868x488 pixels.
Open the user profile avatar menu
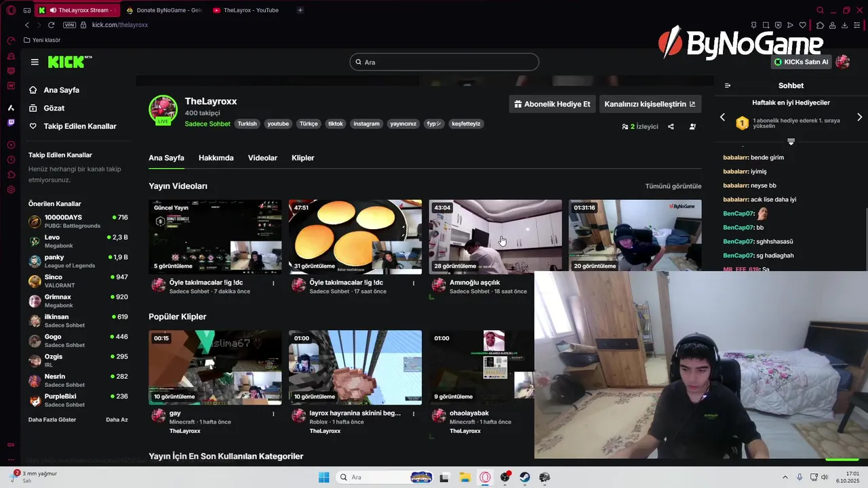(x=843, y=62)
